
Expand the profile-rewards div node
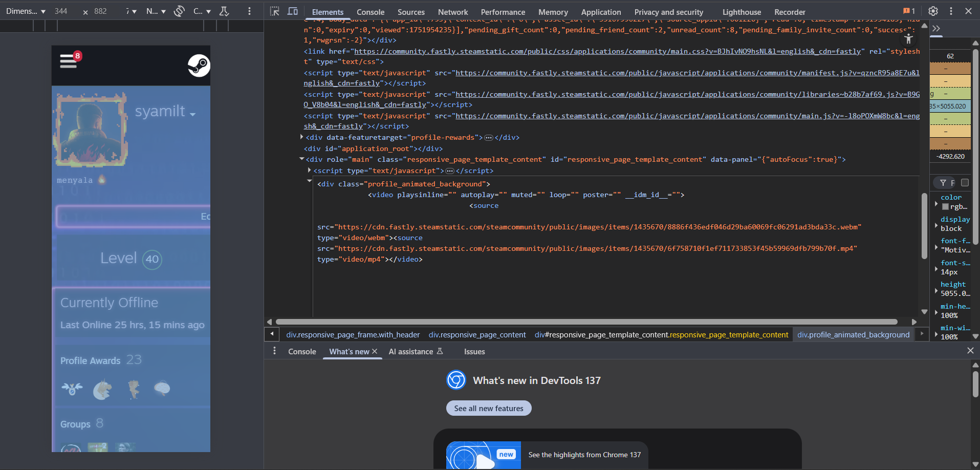pos(301,137)
